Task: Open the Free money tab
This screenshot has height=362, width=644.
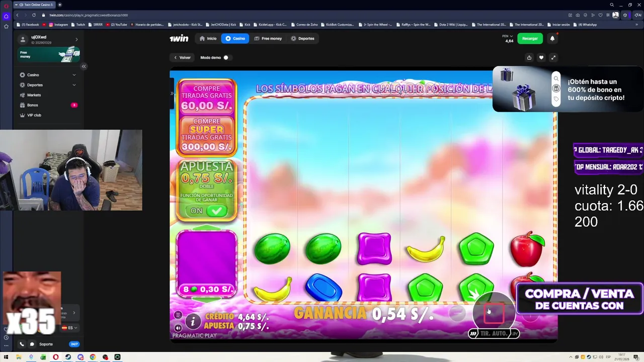Action: [x=268, y=39]
